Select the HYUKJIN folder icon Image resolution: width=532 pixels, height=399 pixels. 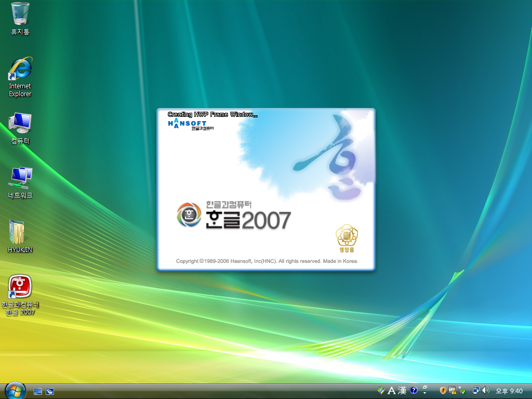[x=20, y=237]
